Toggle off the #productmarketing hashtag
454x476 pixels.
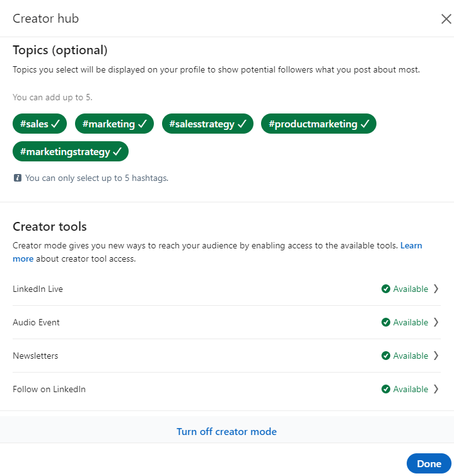pos(318,124)
